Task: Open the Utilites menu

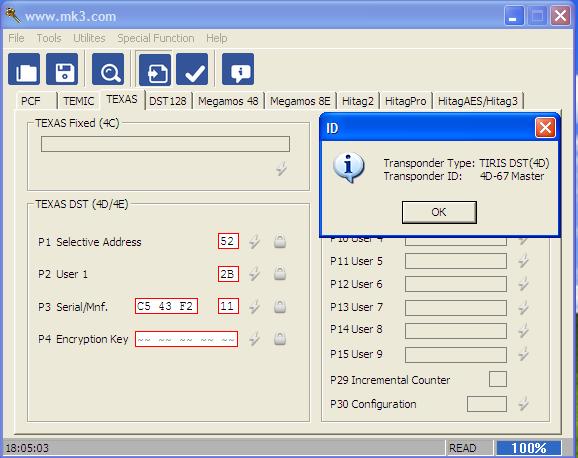Action: point(89,38)
